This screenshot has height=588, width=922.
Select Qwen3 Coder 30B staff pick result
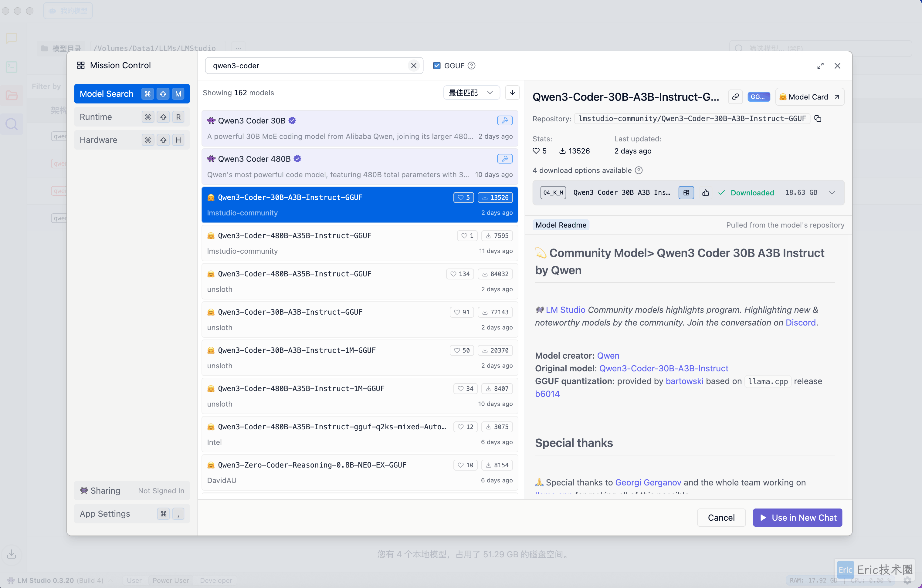point(360,128)
